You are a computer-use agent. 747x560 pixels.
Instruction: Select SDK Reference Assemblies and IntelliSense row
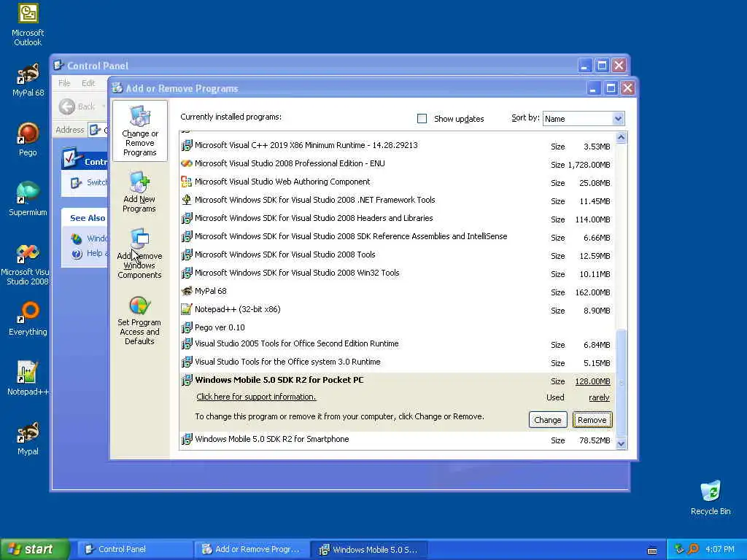(398, 237)
